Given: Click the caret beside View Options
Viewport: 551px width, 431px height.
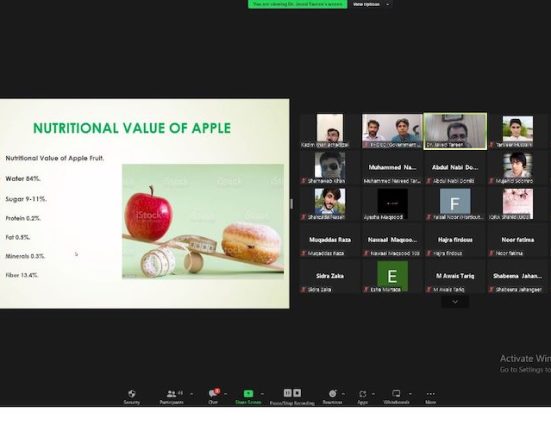Looking at the screenshot, I should tap(388, 4).
